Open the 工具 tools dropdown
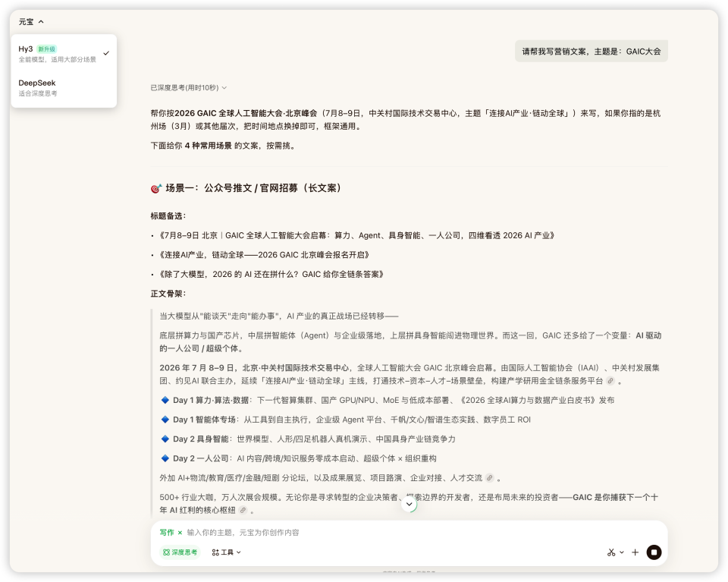The height and width of the screenshot is (582, 728). pyautogui.click(x=226, y=552)
